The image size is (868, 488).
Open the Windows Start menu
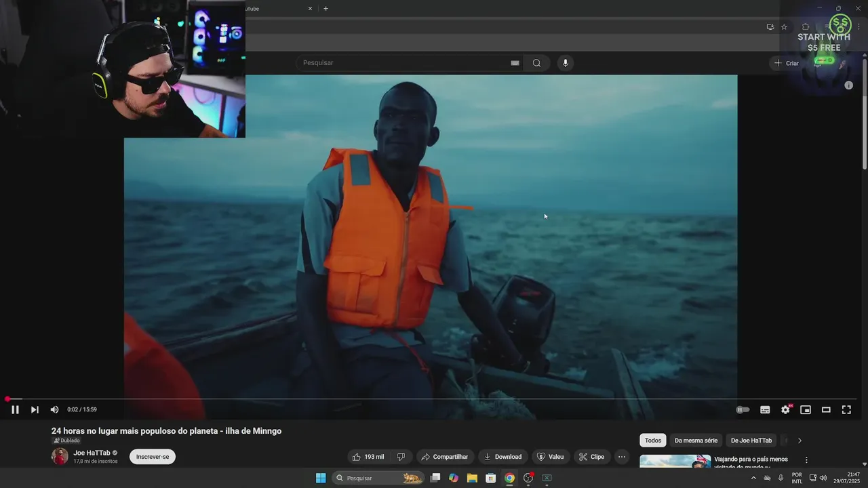pyautogui.click(x=321, y=478)
